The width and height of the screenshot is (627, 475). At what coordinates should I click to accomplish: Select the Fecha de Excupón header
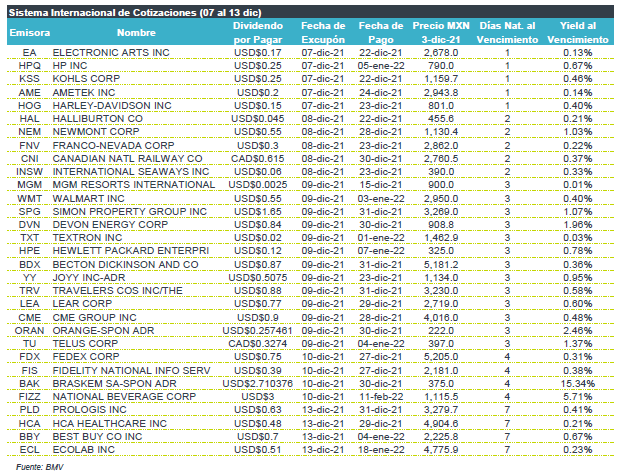tap(323, 33)
